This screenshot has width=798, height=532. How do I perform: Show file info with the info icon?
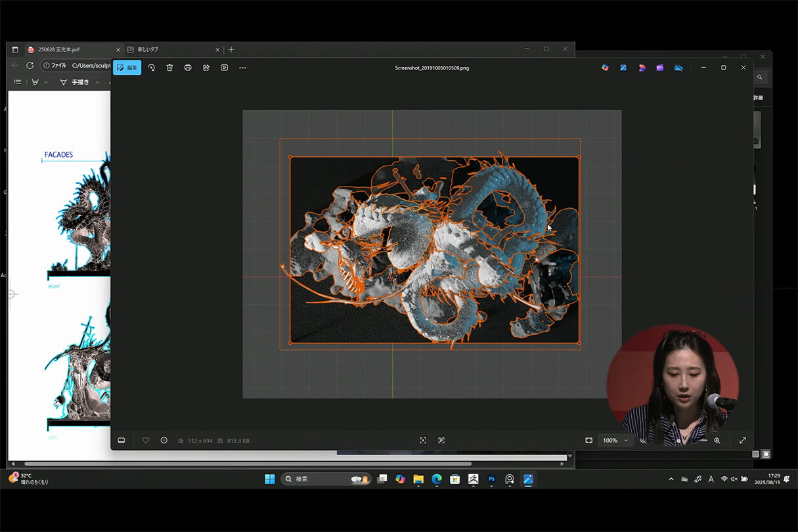click(164, 440)
